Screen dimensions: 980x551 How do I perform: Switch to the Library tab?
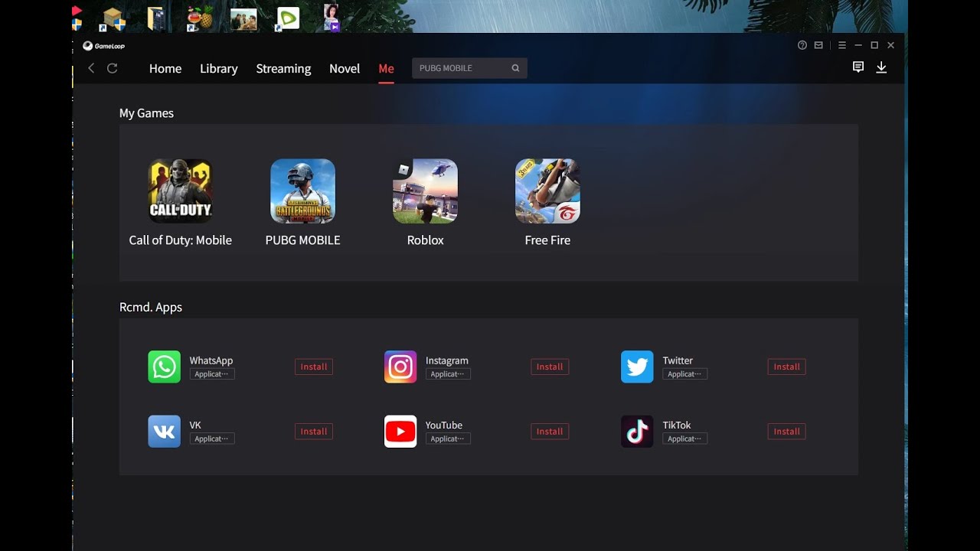[x=218, y=68]
